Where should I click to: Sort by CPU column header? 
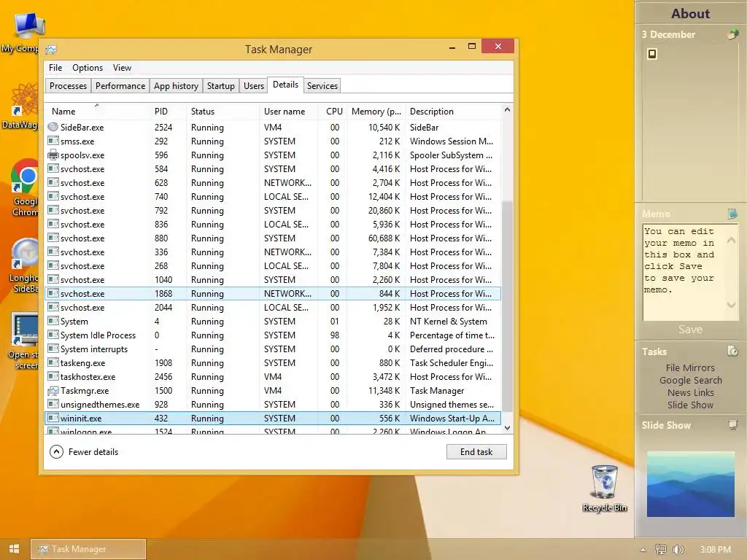(333, 112)
